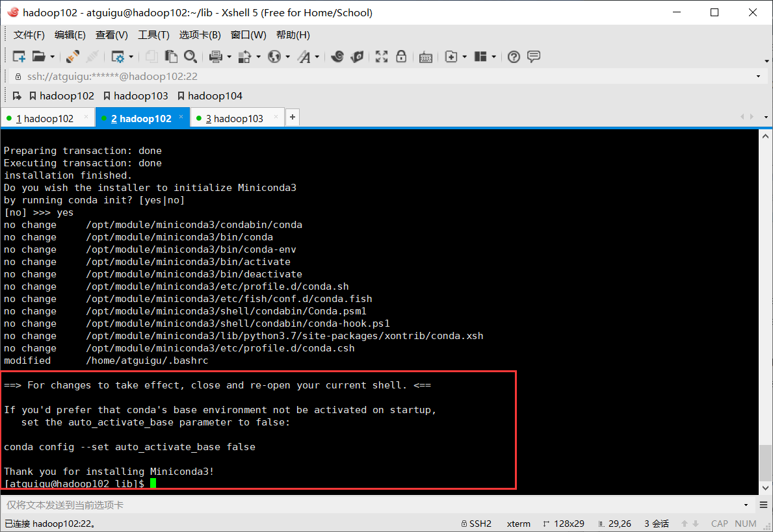Open the find magnifier tool
Image resolution: width=773 pixels, height=532 pixels.
[x=190, y=57]
